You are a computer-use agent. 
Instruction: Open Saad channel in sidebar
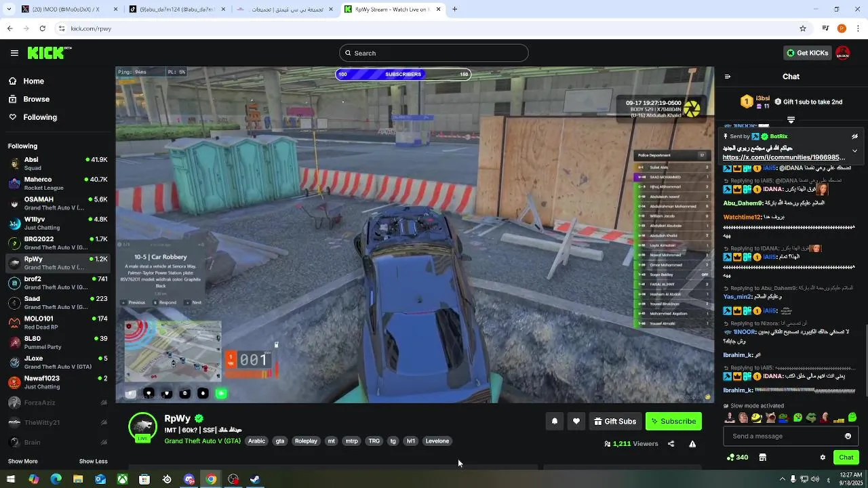[x=58, y=302]
